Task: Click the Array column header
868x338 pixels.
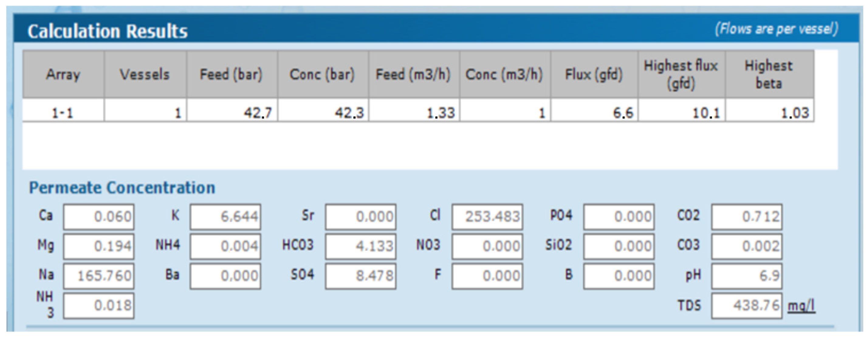Action: click(x=63, y=75)
